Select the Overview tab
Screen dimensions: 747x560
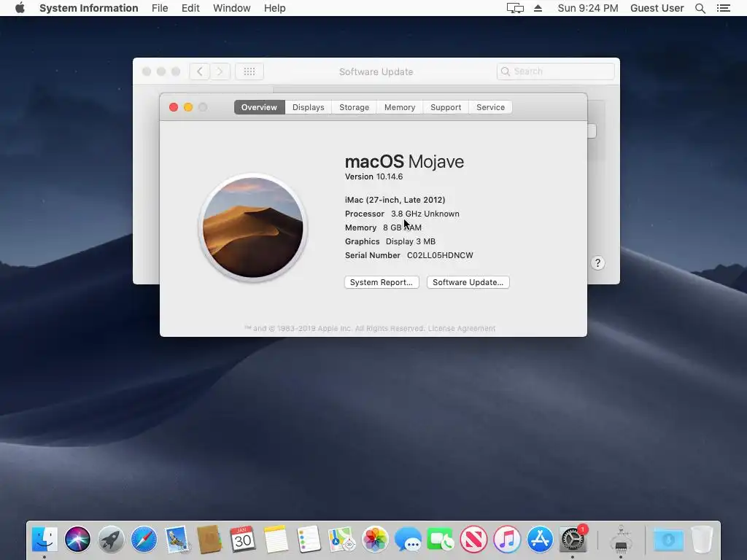pos(259,107)
